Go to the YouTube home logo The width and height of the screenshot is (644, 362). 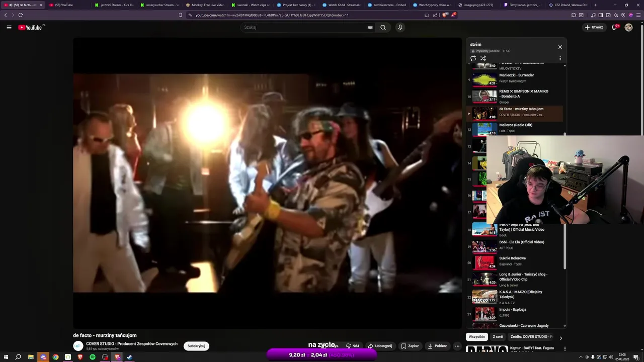click(31, 27)
